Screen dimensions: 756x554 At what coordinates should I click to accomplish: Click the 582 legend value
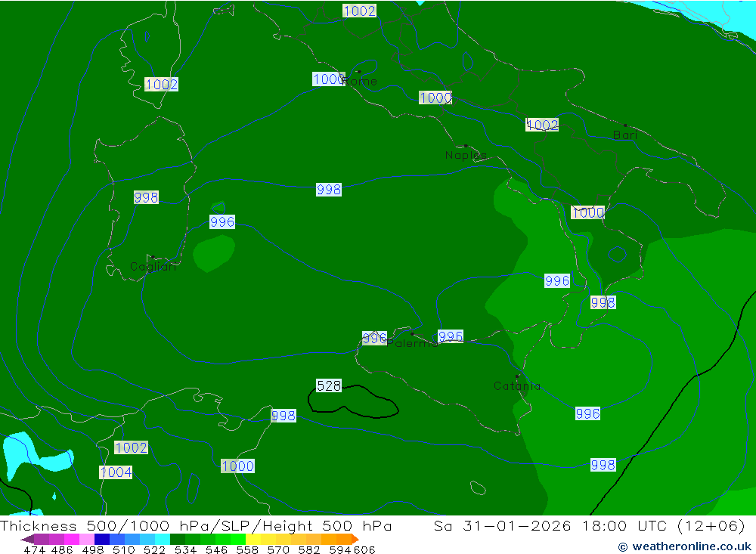coord(308,549)
